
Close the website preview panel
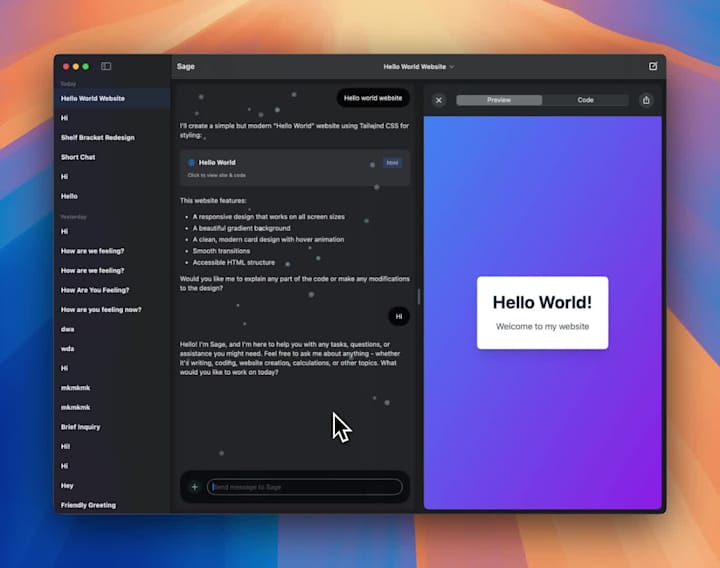click(439, 100)
